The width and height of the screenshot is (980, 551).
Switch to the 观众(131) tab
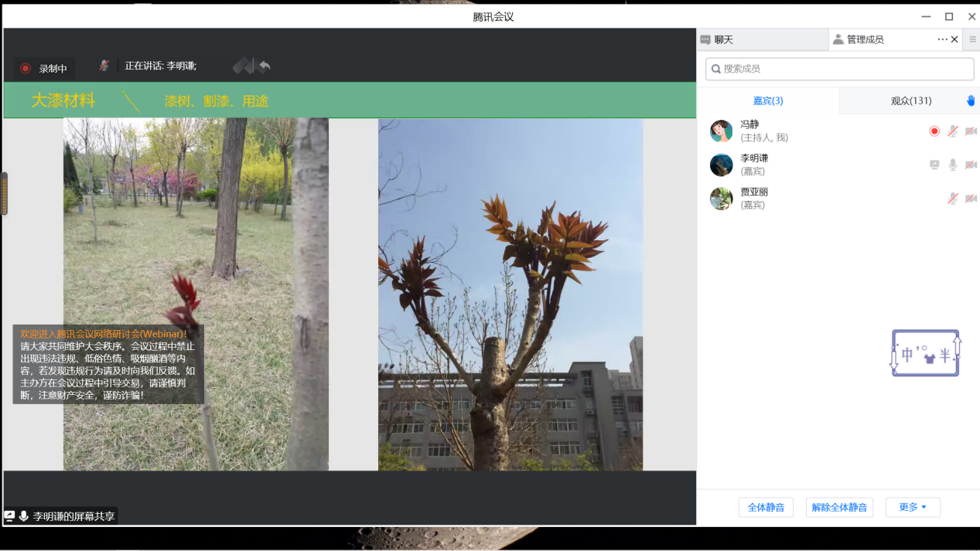tap(910, 100)
